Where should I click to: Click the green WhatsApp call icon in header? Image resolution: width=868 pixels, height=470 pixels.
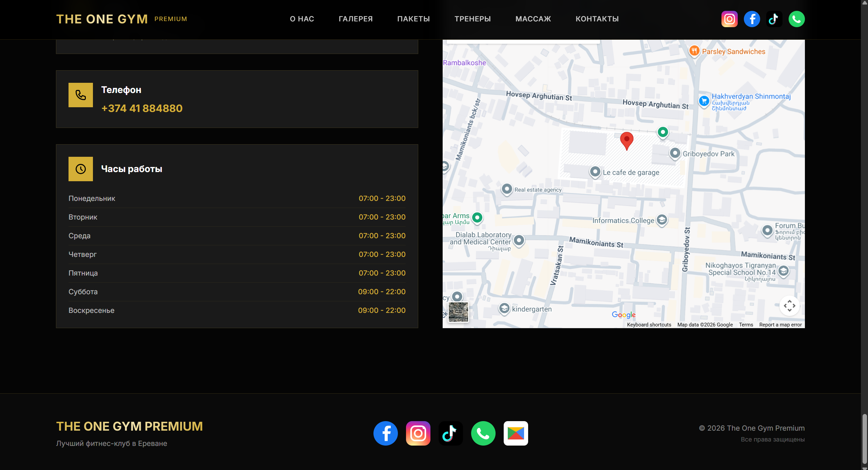click(x=796, y=19)
